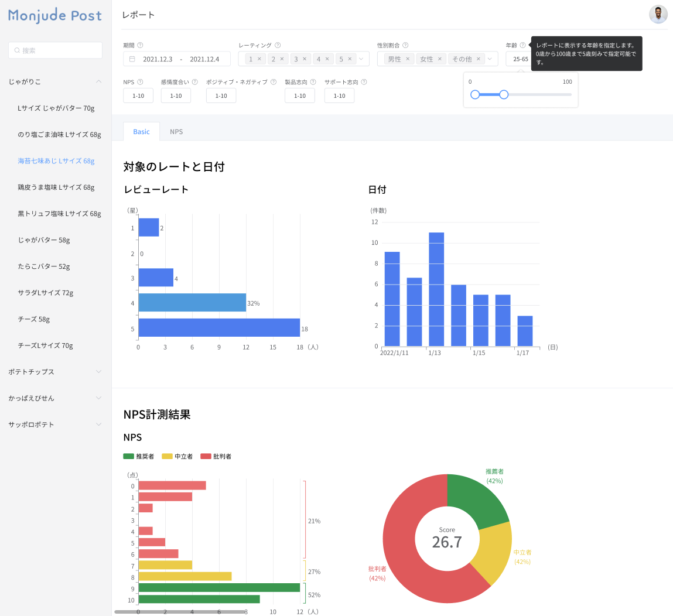This screenshot has height=616, width=673.
Task: Open 黒トリュフ塩味 Lサイズ 68g product
Action: [x=59, y=214]
